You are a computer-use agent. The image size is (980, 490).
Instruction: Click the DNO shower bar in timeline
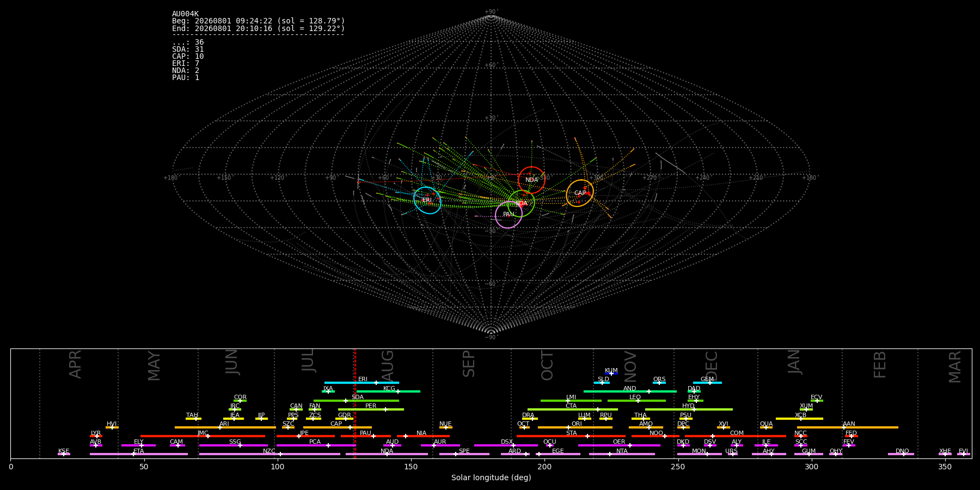(901, 454)
